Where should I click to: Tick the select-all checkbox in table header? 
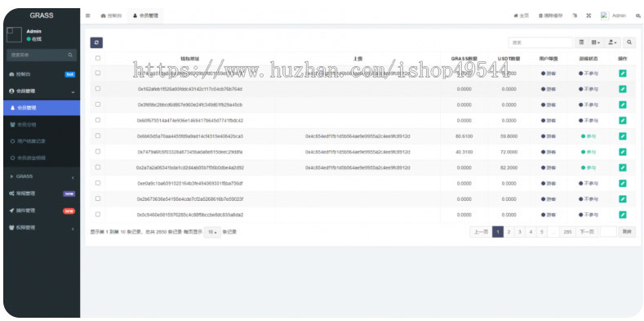98,58
